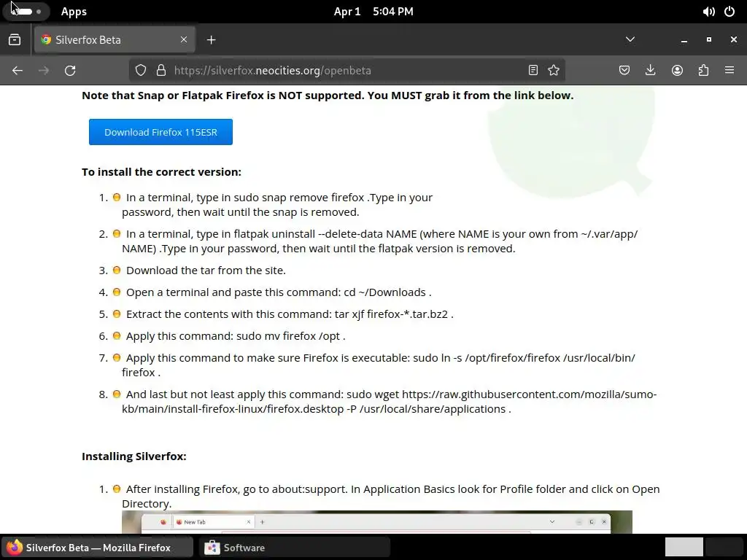
Task: Click the 'tar xjf firefox-*.tar.bz2' step
Action: 289,314
